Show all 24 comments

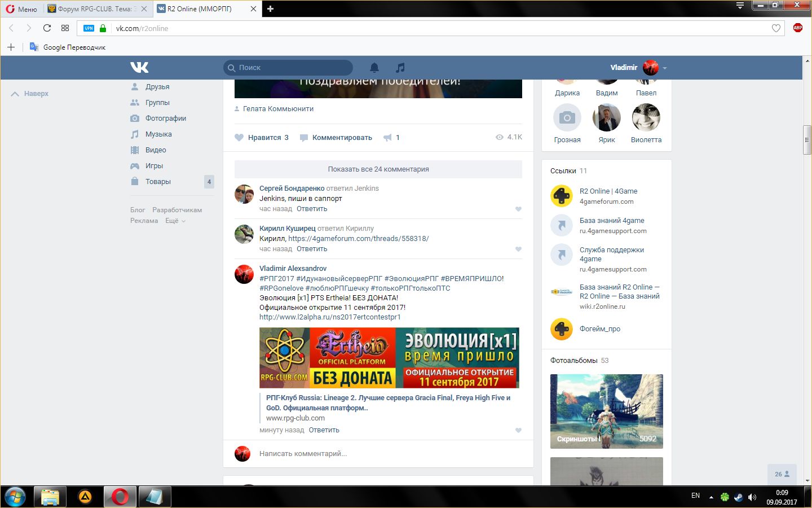pyautogui.click(x=378, y=169)
